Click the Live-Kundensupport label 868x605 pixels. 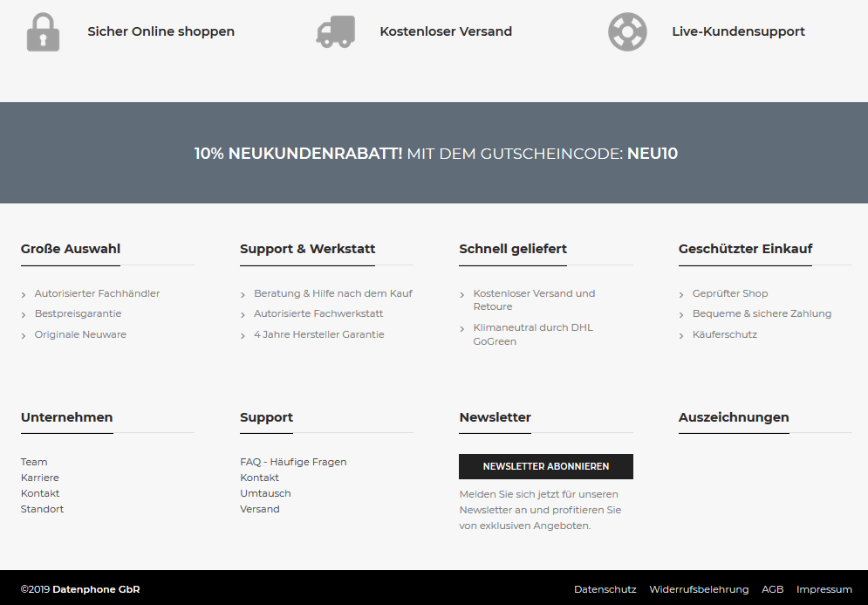click(x=739, y=31)
